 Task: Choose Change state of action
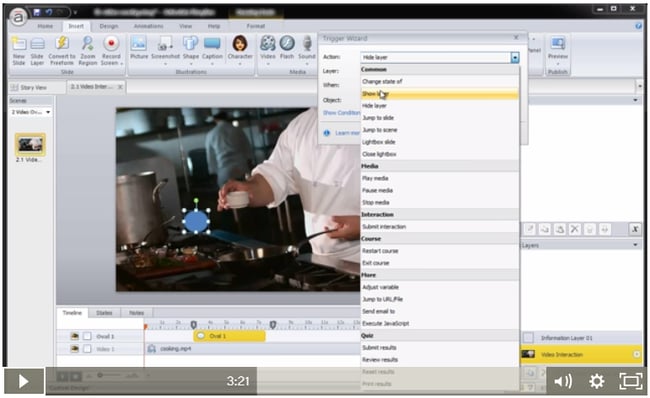point(439,81)
